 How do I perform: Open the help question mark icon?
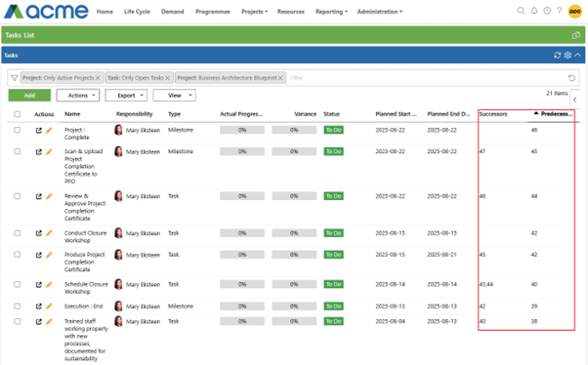click(559, 11)
